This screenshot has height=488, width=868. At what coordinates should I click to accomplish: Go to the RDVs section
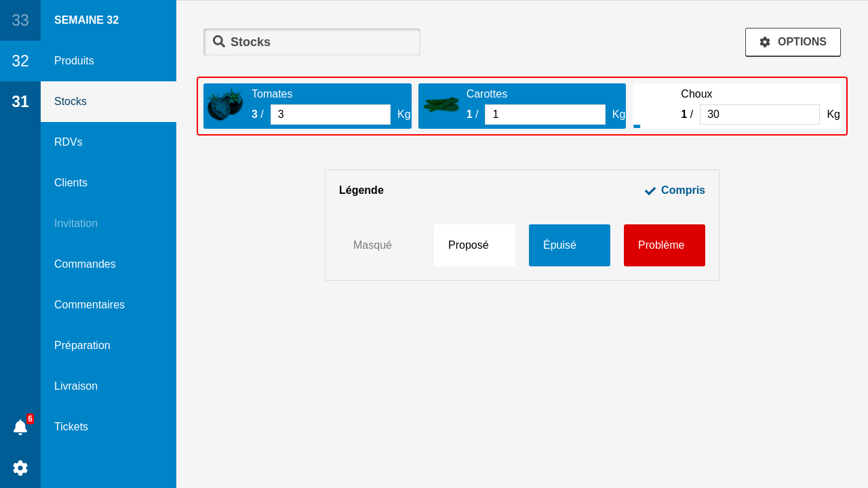(x=68, y=142)
